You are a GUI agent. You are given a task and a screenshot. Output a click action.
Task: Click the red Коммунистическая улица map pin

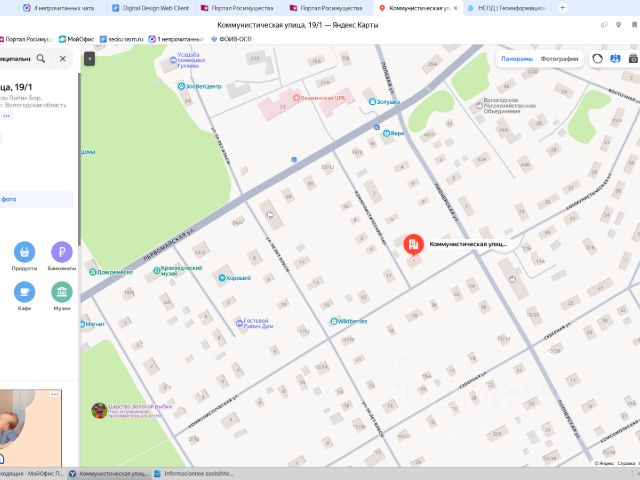413,244
